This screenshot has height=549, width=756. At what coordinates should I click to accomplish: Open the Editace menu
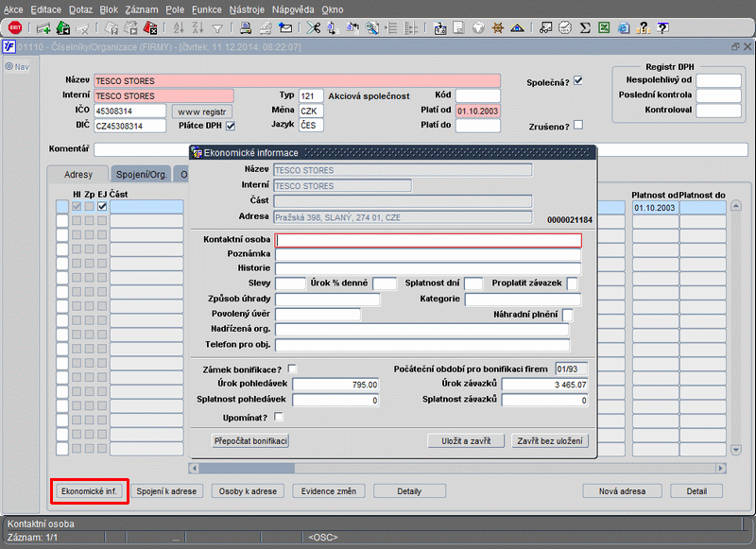click(45, 9)
